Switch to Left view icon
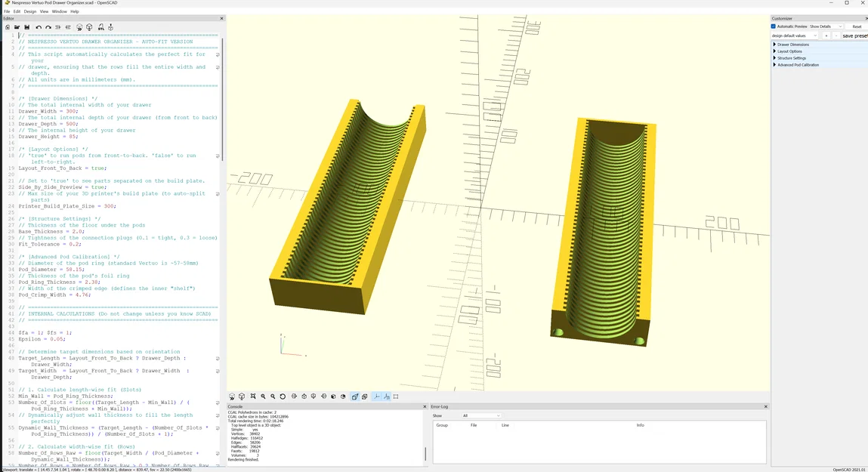The image size is (868, 472). [x=323, y=396]
